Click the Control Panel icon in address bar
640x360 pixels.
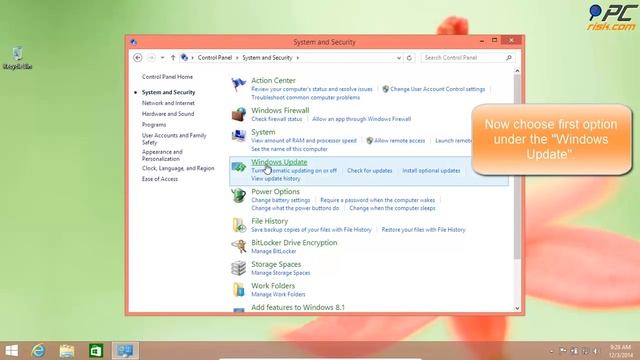point(184,58)
